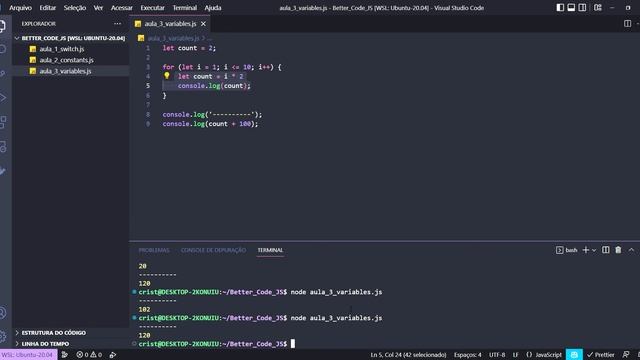Screen dimensions: 640x360
Task: Click JS icon beside aula_1_switch.js
Action: click(33, 49)
